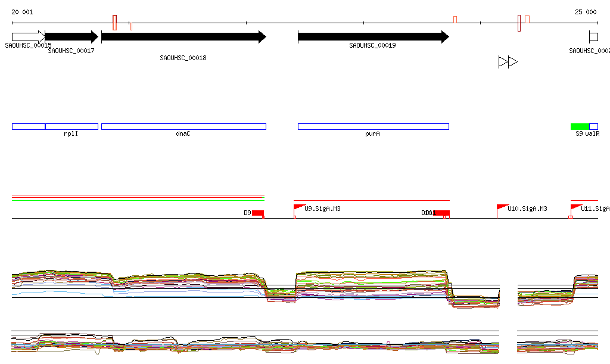Click the green S9 segment box
Viewport: 610px width, 364px height.
[x=580, y=126]
